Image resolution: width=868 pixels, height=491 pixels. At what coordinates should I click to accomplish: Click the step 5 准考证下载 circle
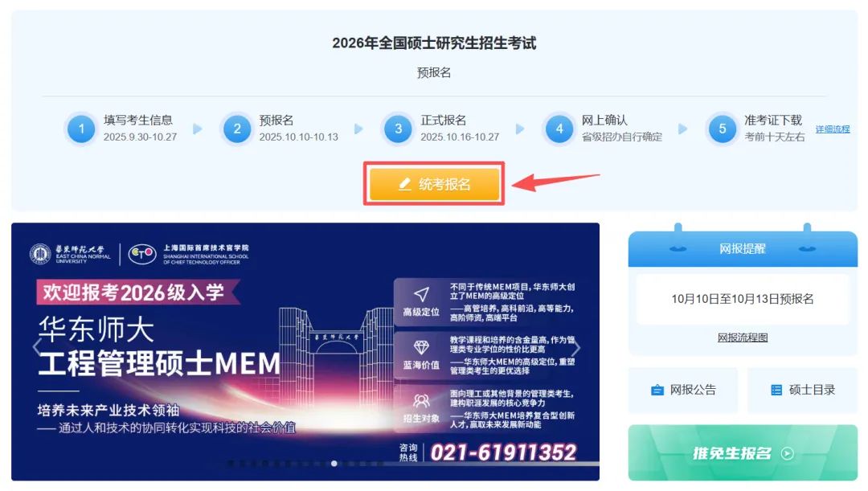coord(722,129)
